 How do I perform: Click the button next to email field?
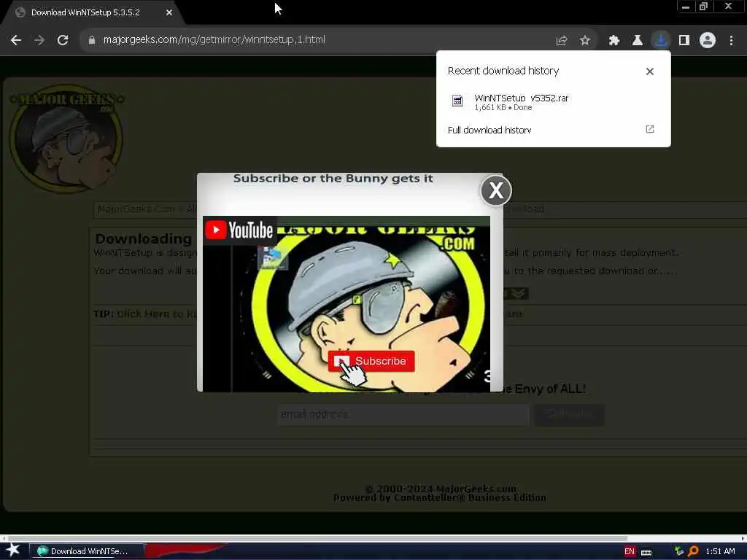coord(569,415)
